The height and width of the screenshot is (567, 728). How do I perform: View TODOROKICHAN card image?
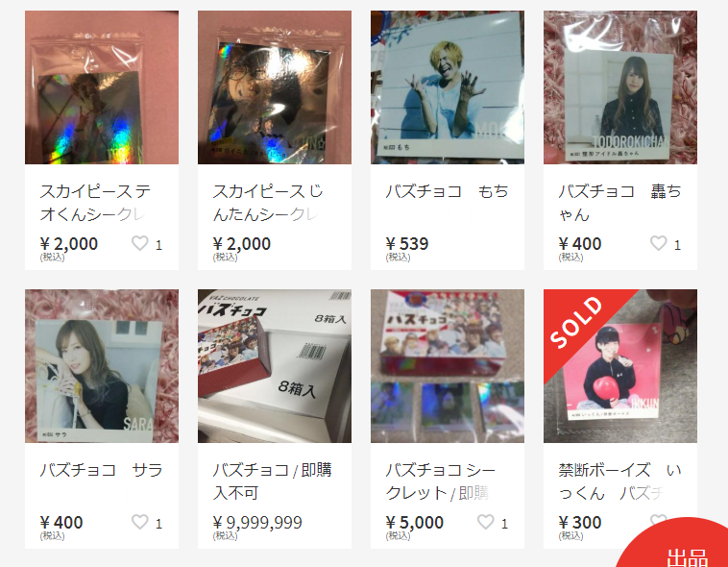click(x=620, y=87)
